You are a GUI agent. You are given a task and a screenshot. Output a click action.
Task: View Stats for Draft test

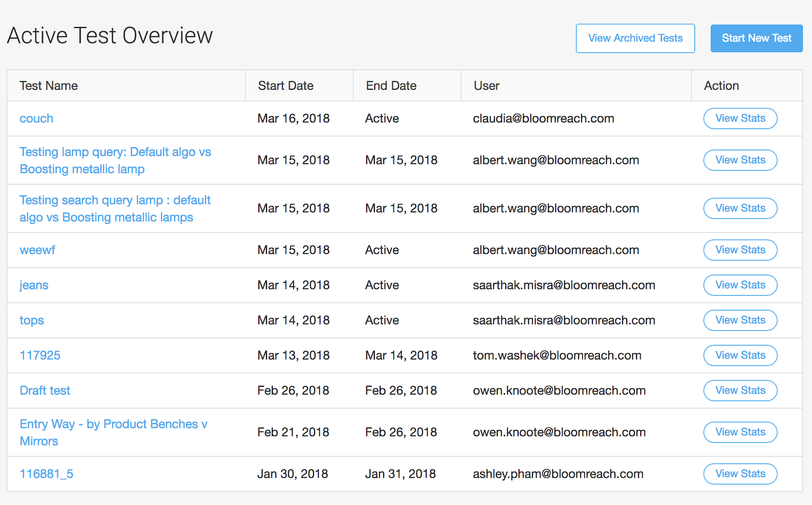point(740,390)
